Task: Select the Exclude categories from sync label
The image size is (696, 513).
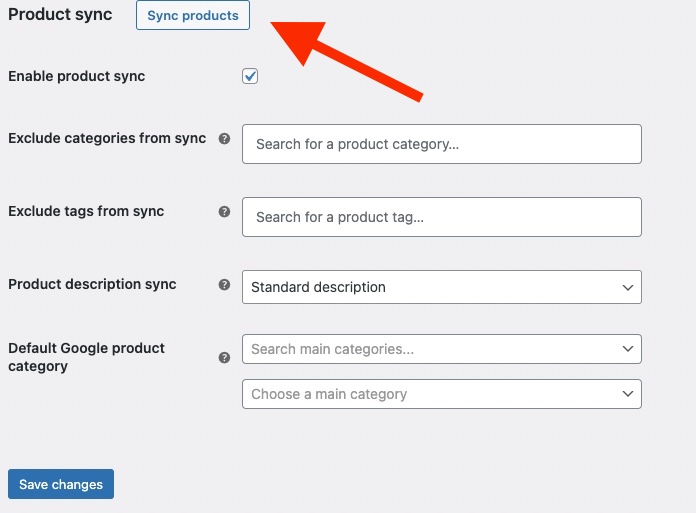Action: pyautogui.click(x=106, y=138)
